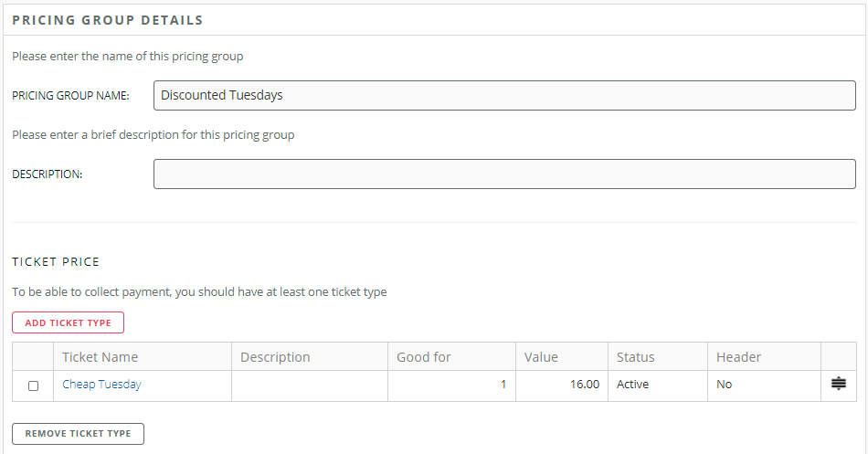
Task: Click the DESCRIPTION field label
Action: click(47, 174)
